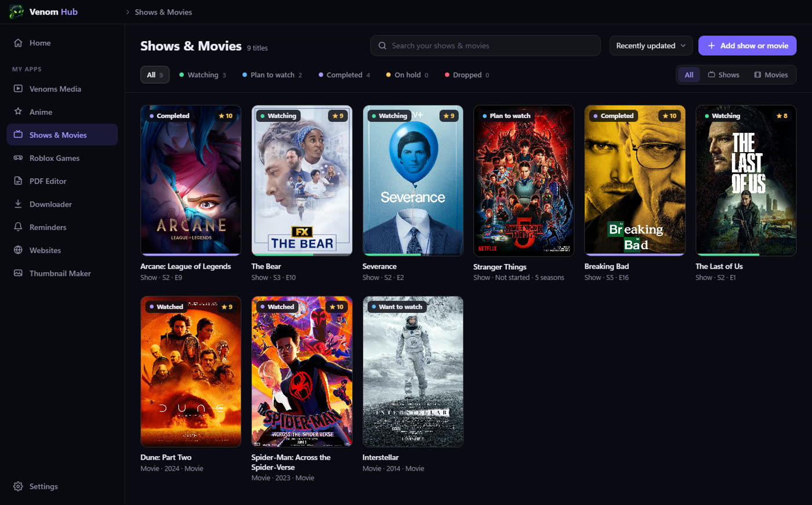Click the search shows & movies field

coord(485,46)
